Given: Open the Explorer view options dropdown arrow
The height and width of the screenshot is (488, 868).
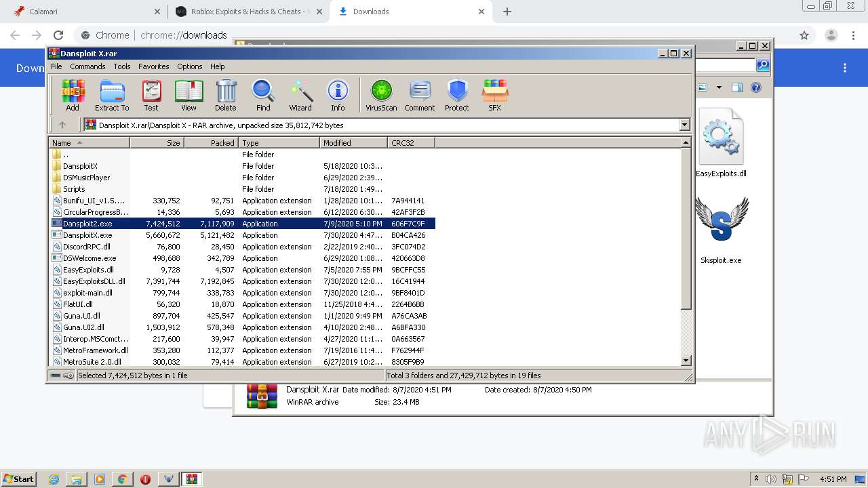Looking at the screenshot, I should pos(719,87).
